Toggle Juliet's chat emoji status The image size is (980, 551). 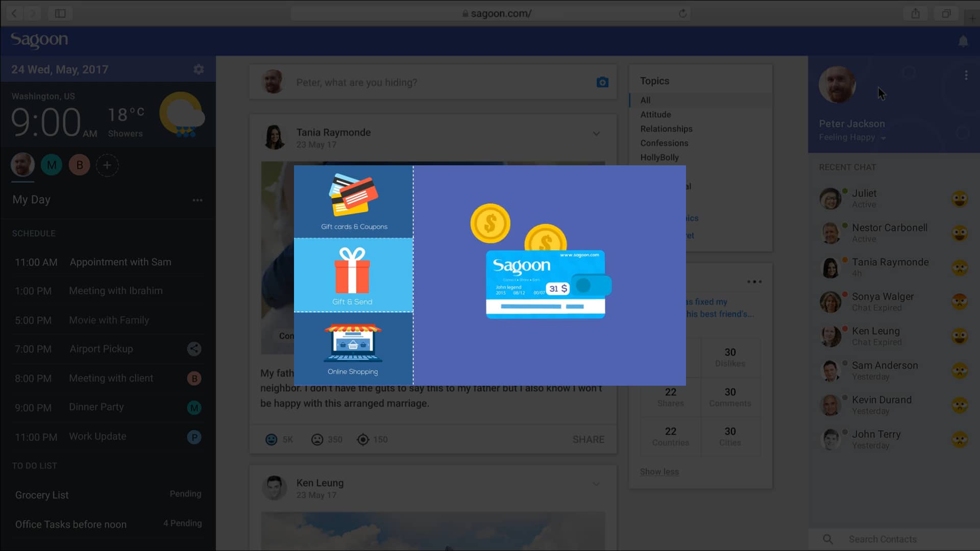(x=960, y=198)
